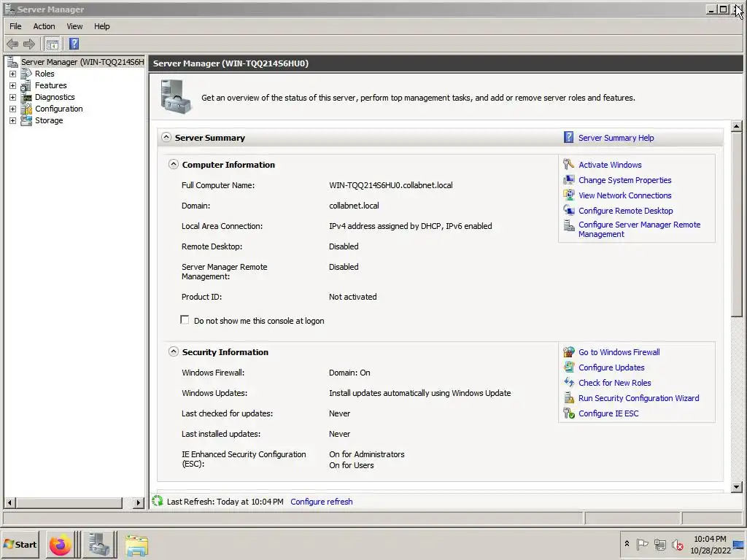This screenshot has width=747, height=560.
Task: Click the Server Summary Help question icon
Action: tap(568, 138)
